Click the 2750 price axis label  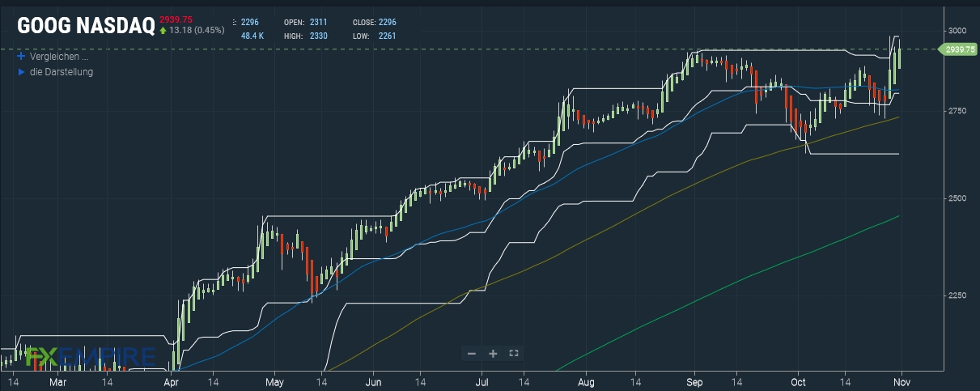click(957, 110)
